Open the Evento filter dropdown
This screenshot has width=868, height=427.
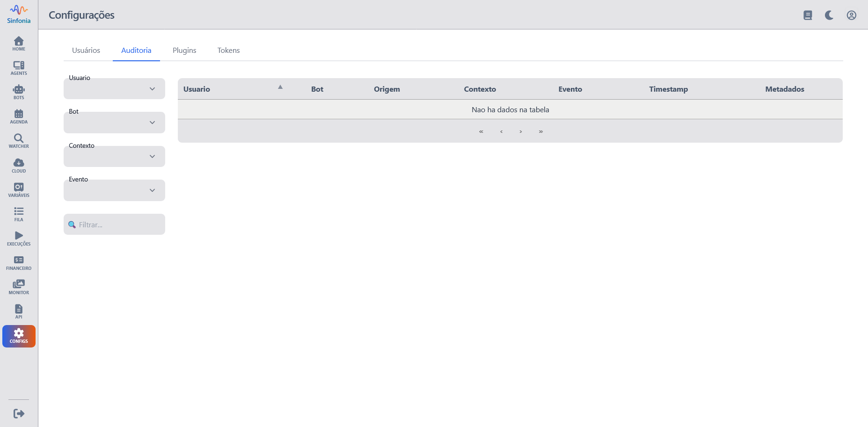pos(114,190)
